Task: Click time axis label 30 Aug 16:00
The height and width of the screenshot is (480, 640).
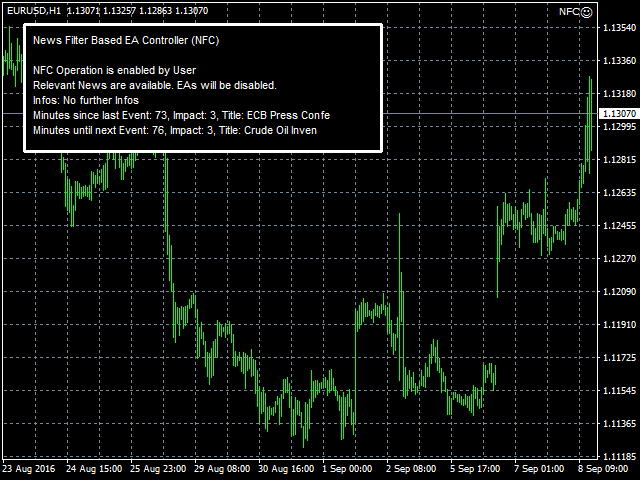Action: click(286, 469)
